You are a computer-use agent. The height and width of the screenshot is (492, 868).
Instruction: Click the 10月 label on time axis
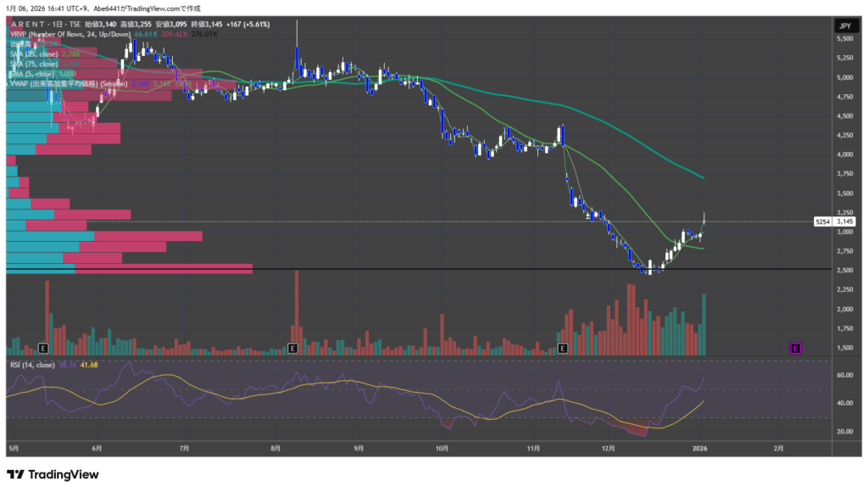(x=441, y=446)
